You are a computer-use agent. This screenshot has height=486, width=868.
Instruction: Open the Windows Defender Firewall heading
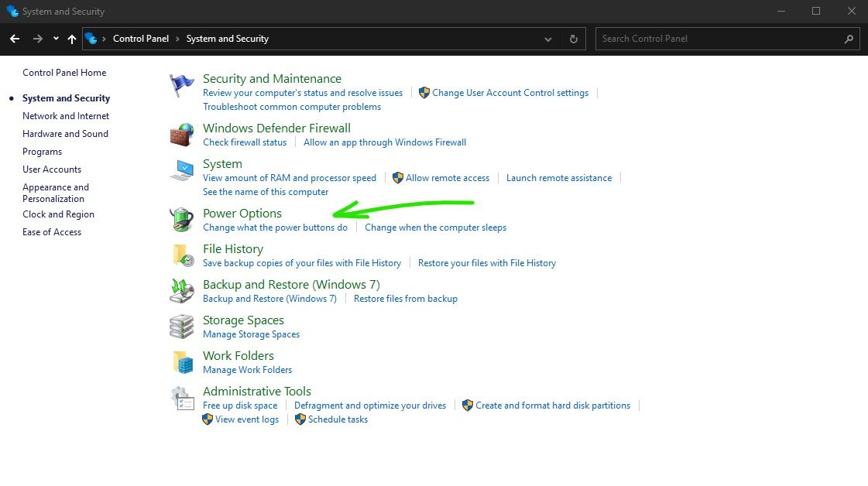(276, 128)
